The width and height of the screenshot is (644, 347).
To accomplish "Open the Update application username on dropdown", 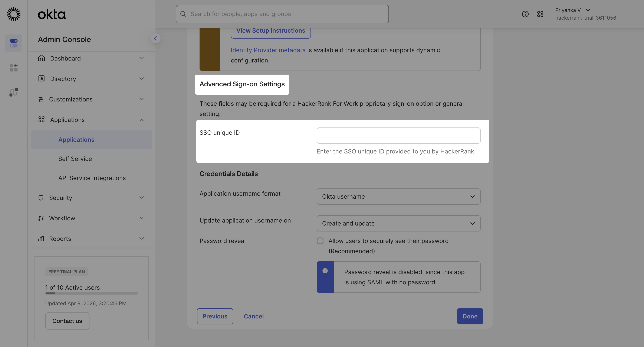I will coord(398,223).
